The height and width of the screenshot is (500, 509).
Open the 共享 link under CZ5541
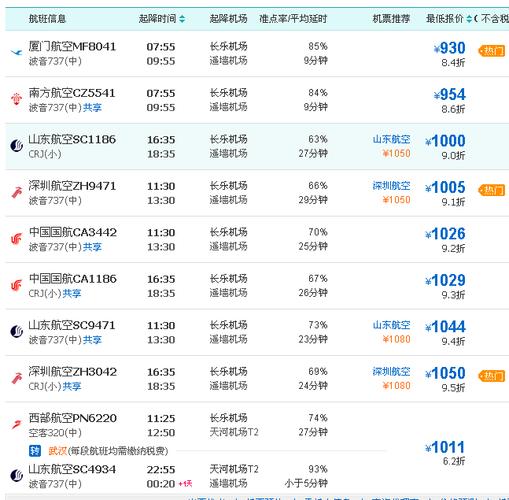(x=92, y=107)
